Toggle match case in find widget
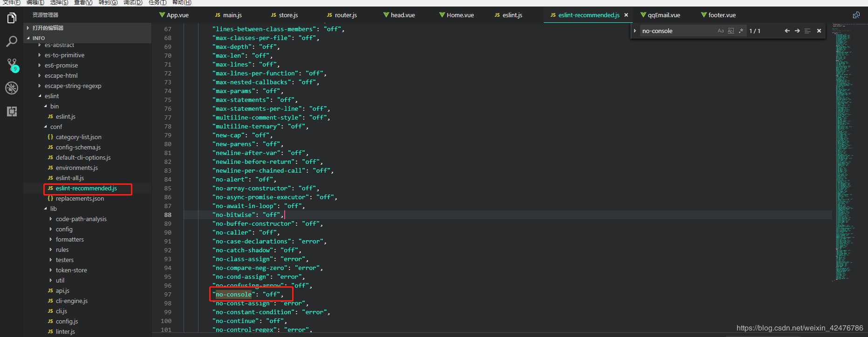Image resolution: width=868 pixels, height=337 pixels. (x=721, y=31)
